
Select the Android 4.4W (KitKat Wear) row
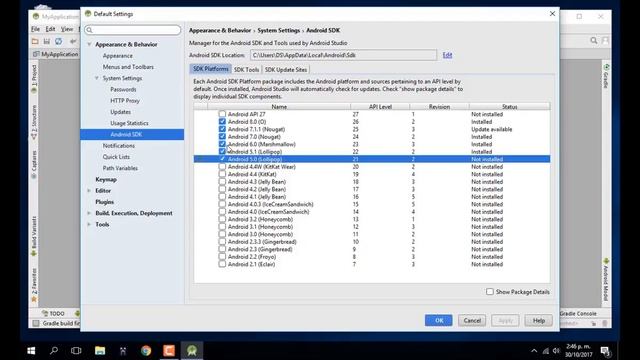(372, 167)
